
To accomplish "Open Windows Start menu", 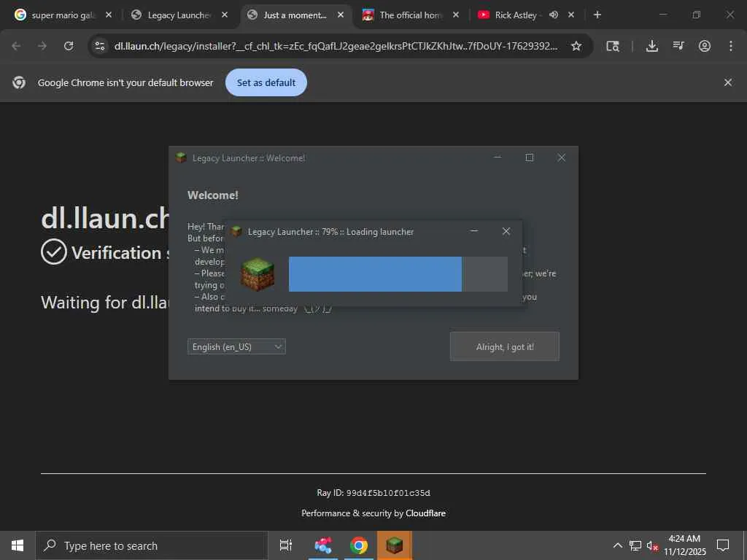I will pos(18,545).
